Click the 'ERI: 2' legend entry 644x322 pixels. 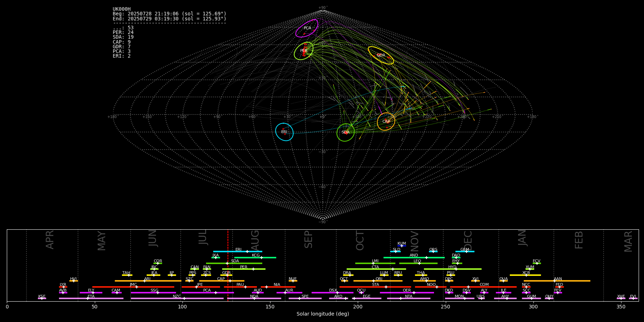click(122, 56)
